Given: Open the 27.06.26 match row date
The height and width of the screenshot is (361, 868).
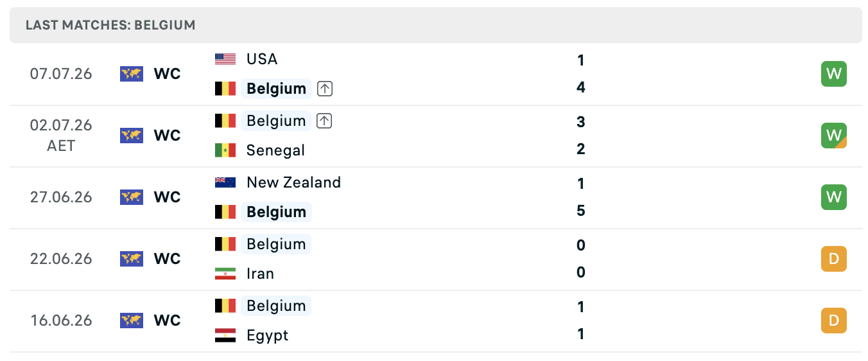Looking at the screenshot, I should pos(61,197).
